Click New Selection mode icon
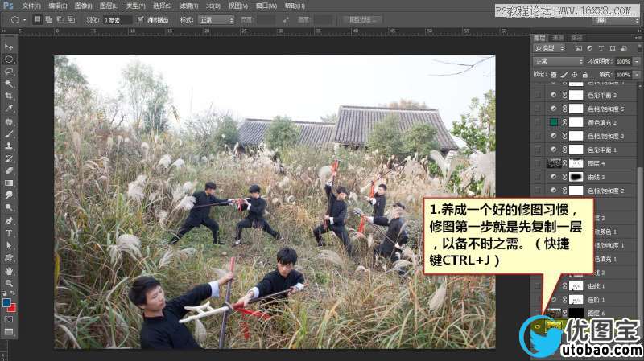 point(37,19)
